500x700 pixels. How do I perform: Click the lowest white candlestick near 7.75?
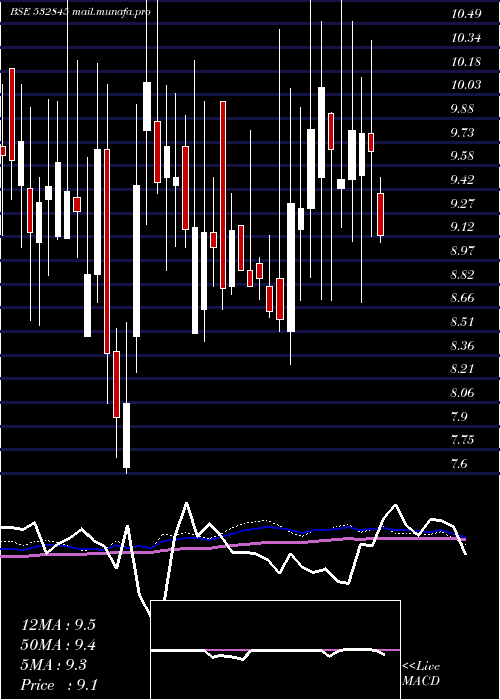[x=126, y=435]
